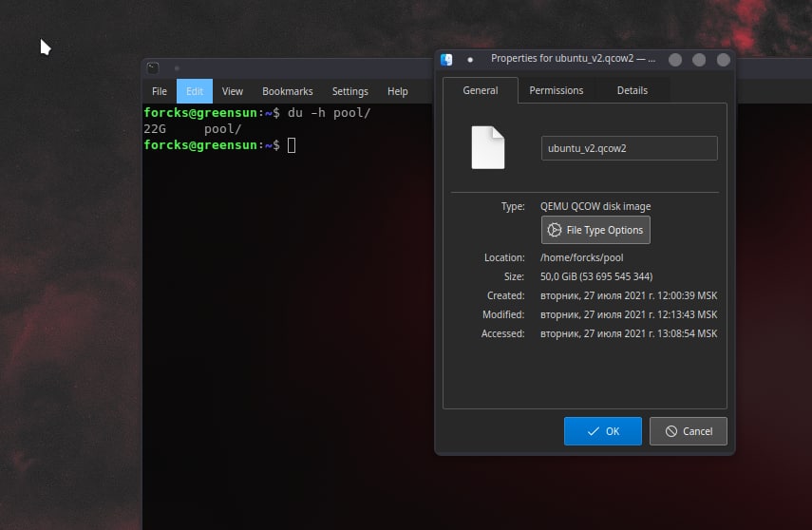Click the gear icon on File Type Options

(554, 230)
